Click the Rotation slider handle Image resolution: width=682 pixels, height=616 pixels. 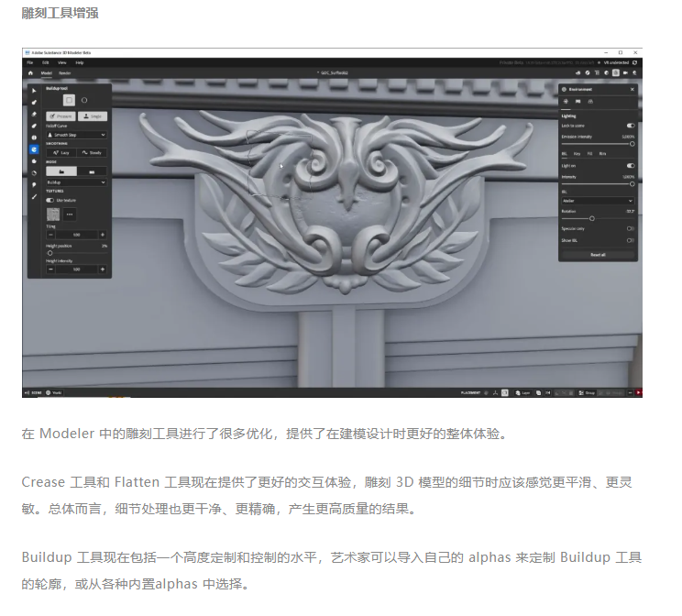(591, 218)
